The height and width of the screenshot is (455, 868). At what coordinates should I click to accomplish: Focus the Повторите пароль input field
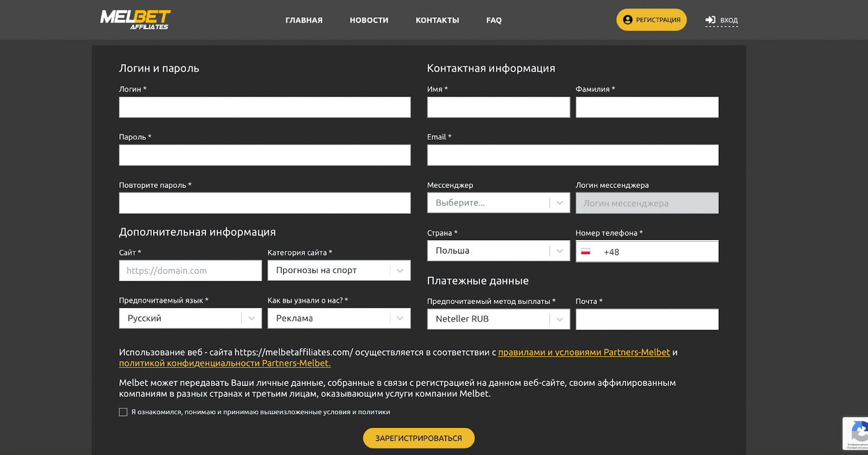click(x=265, y=203)
